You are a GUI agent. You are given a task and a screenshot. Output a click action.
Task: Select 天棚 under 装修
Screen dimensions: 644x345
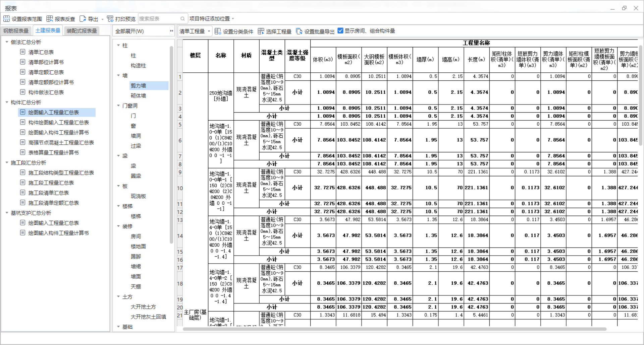click(x=136, y=287)
